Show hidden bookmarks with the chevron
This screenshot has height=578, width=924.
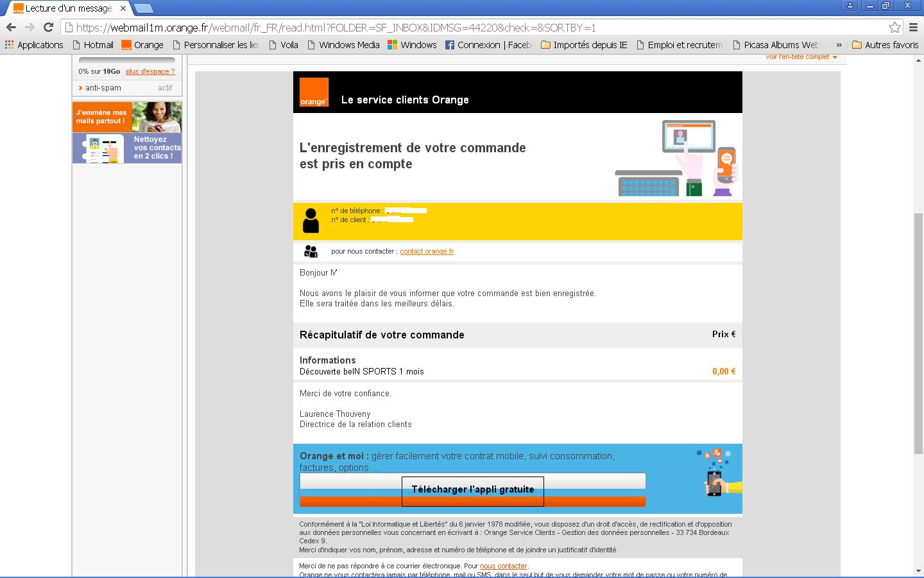pyautogui.click(x=839, y=45)
